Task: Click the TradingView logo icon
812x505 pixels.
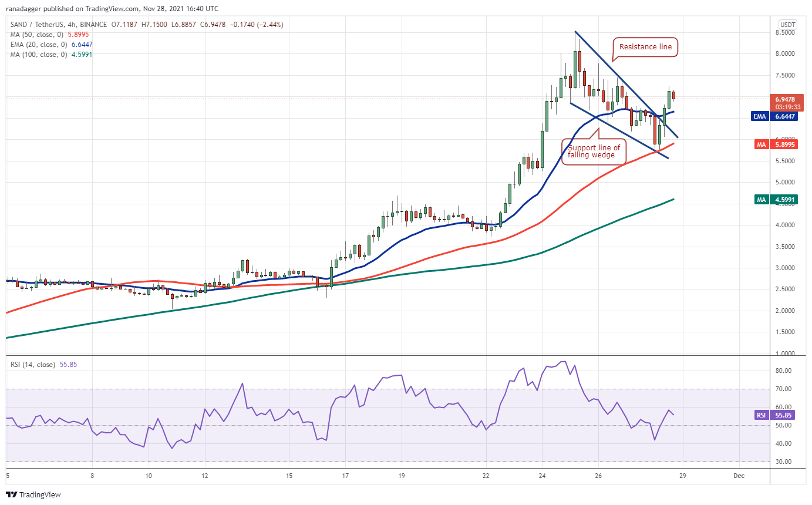Action: [12, 494]
